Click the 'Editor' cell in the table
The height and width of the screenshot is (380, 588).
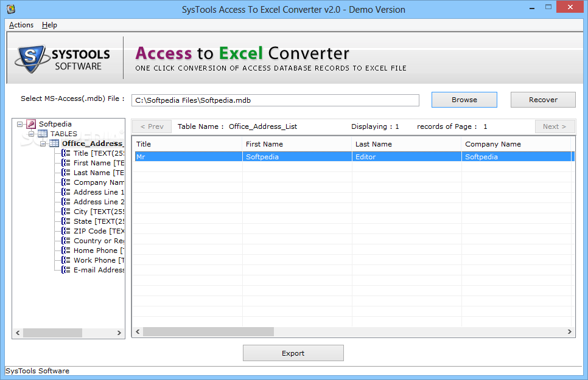[407, 157]
